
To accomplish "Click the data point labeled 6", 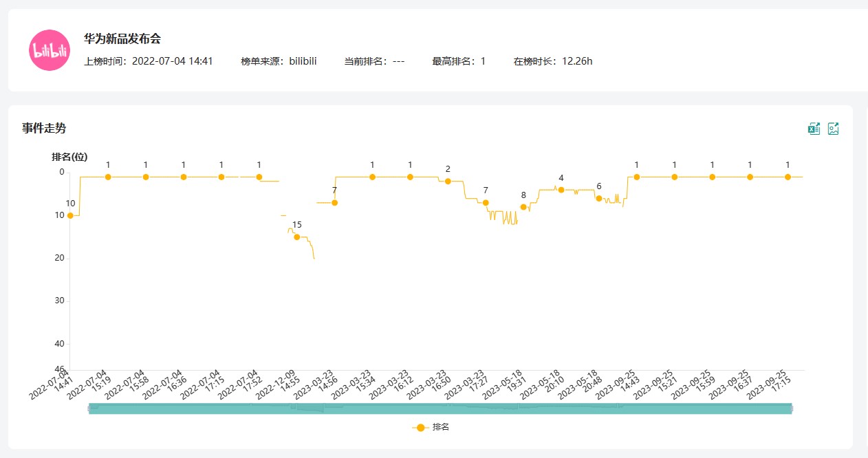I will (x=599, y=198).
